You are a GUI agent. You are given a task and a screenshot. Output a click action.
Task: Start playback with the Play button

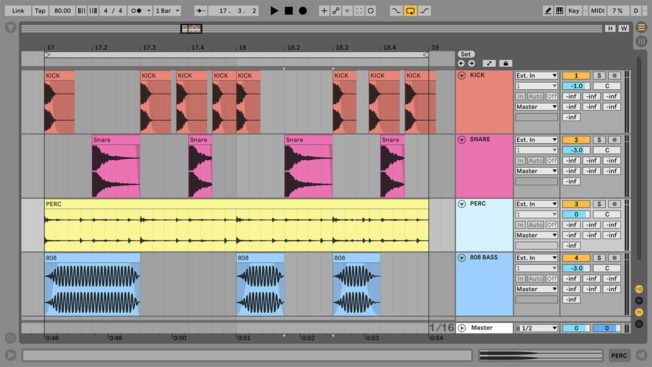274,11
